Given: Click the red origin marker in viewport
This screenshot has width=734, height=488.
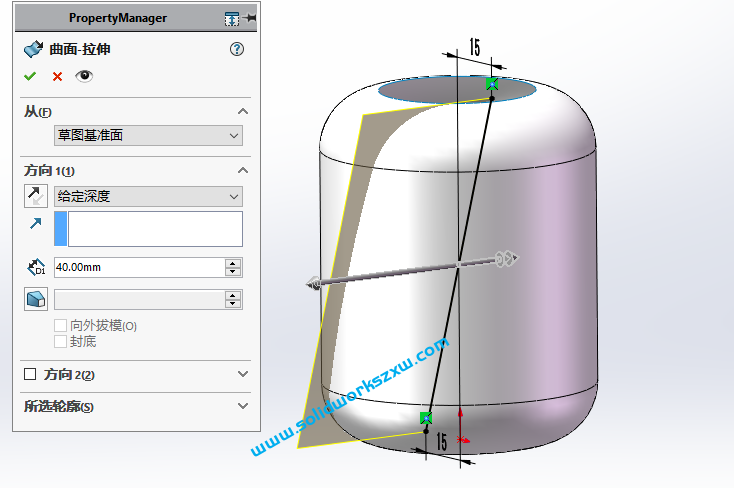Looking at the screenshot, I should point(462,439).
